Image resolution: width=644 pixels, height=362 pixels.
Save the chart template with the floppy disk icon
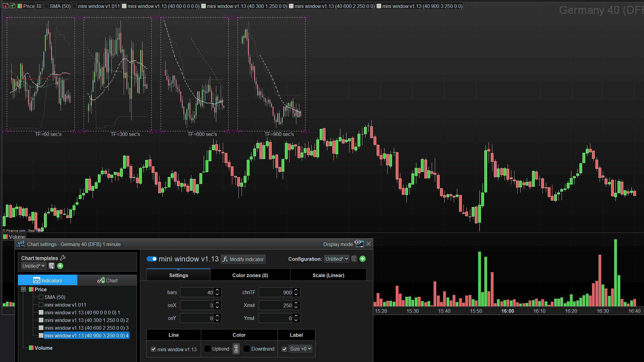click(51, 266)
